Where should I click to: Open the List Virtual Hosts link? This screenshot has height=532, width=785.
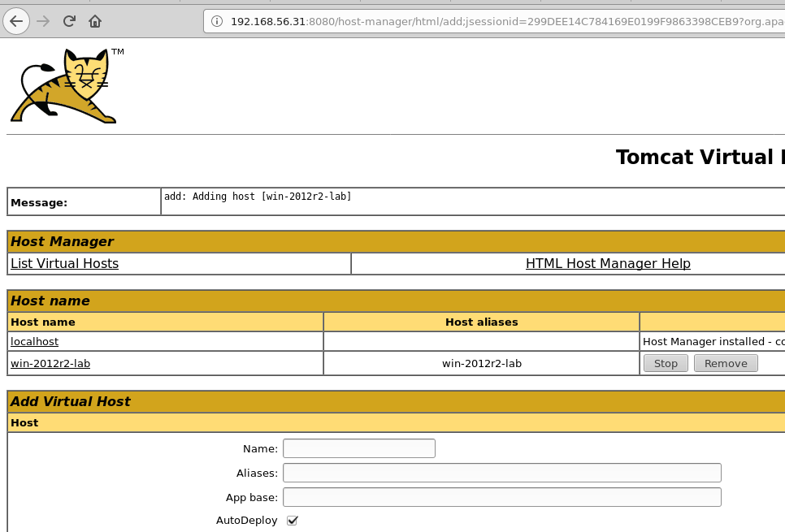click(64, 263)
